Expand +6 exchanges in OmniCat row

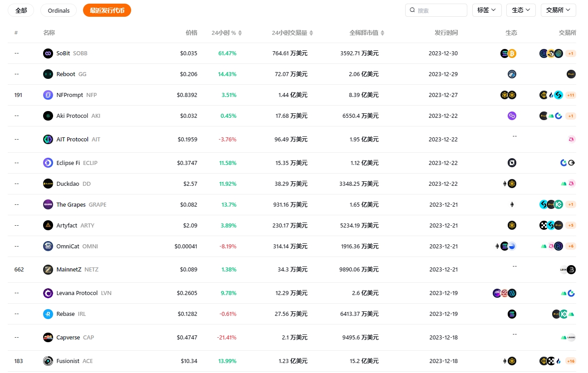click(571, 247)
